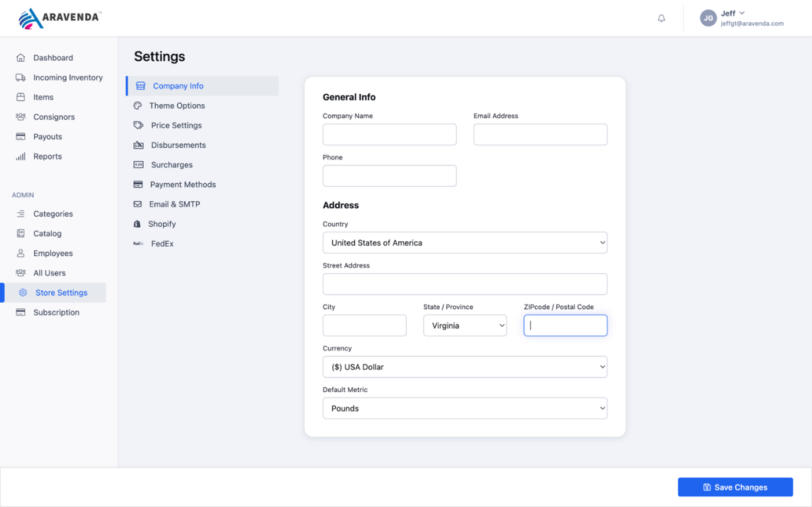Select the Incoming Inventory sidebar icon

(19, 77)
